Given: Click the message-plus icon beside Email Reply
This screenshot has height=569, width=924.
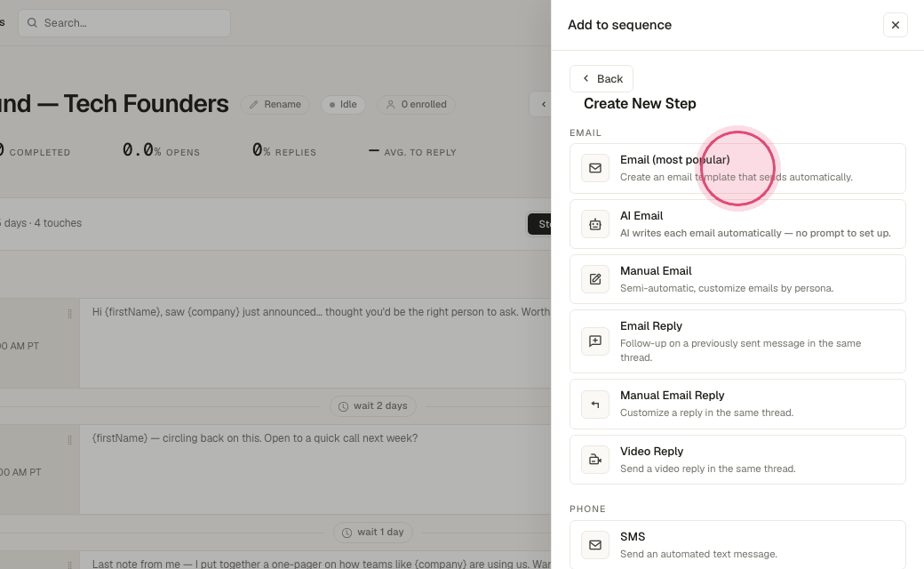Looking at the screenshot, I should [x=595, y=341].
